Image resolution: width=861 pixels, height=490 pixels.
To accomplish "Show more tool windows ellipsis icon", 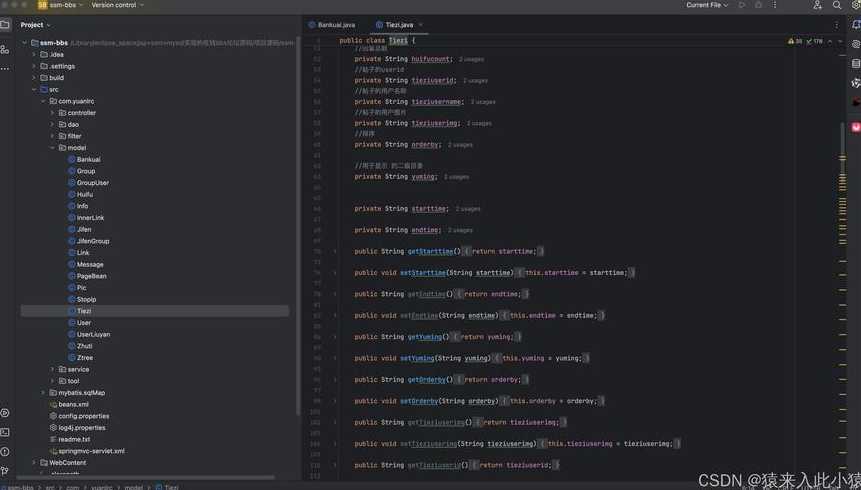I will click(x=4, y=69).
